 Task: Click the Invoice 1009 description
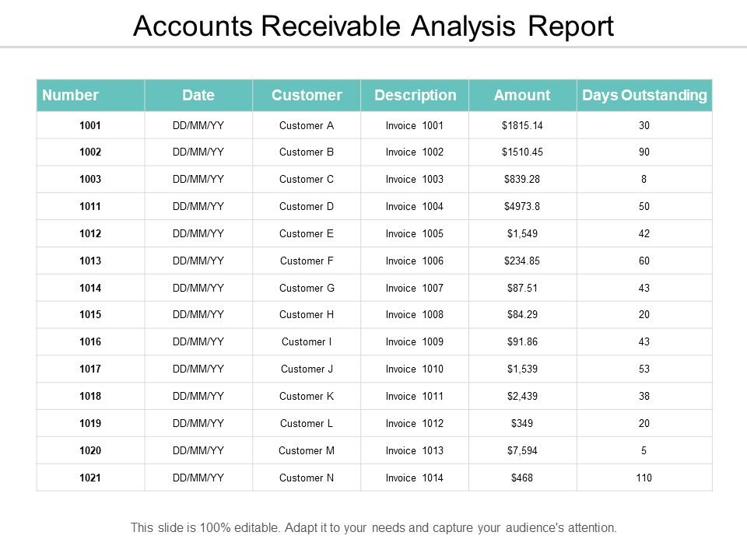click(415, 341)
